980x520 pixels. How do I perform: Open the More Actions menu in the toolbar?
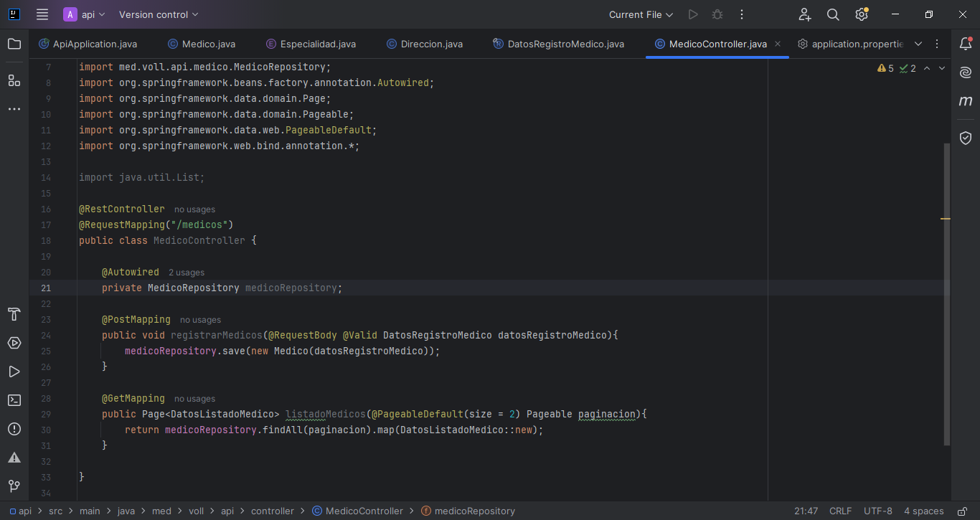point(742,14)
